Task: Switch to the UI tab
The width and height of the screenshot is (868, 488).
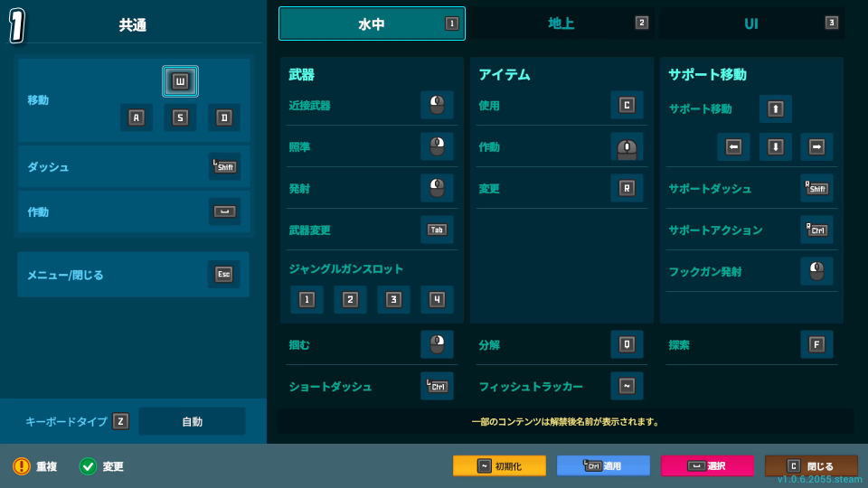Action: coord(751,23)
